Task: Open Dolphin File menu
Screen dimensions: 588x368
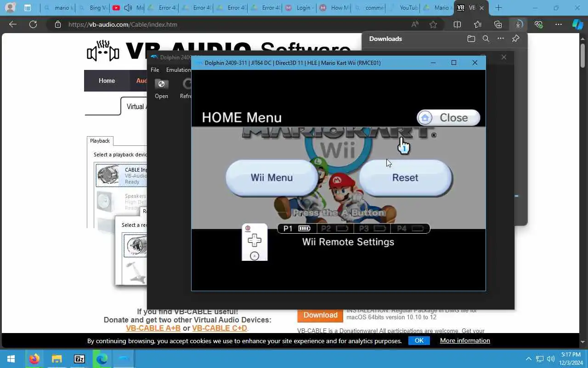Action: click(x=155, y=70)
